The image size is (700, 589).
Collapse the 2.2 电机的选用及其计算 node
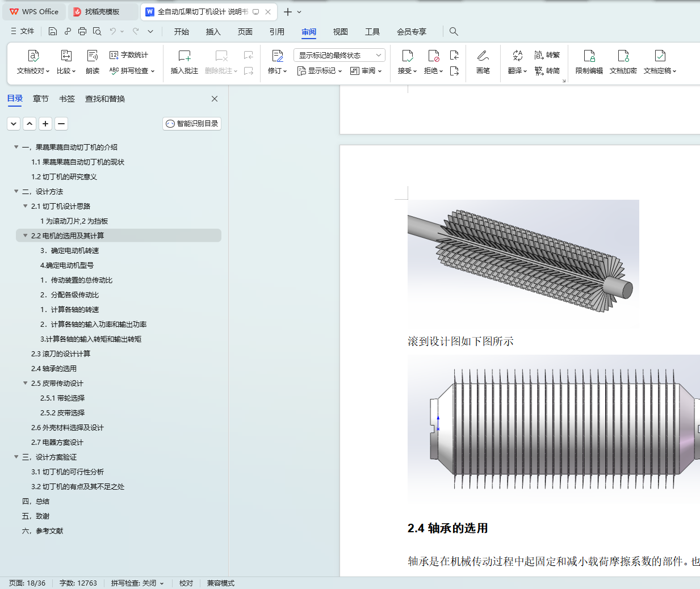click(x=26, y=235)
